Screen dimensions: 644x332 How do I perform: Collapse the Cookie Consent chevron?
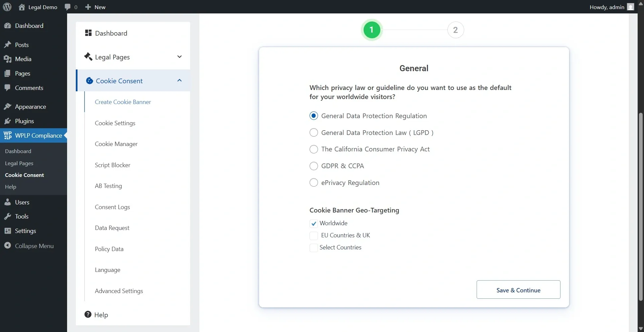(179, 80)
